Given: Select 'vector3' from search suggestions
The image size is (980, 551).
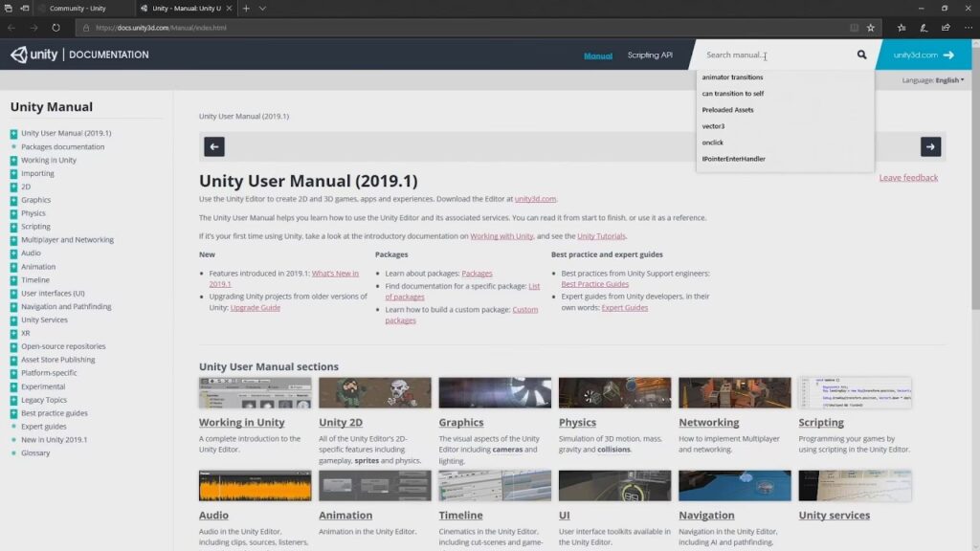Looking at the screenshot, I should click(x=713, y=126).
